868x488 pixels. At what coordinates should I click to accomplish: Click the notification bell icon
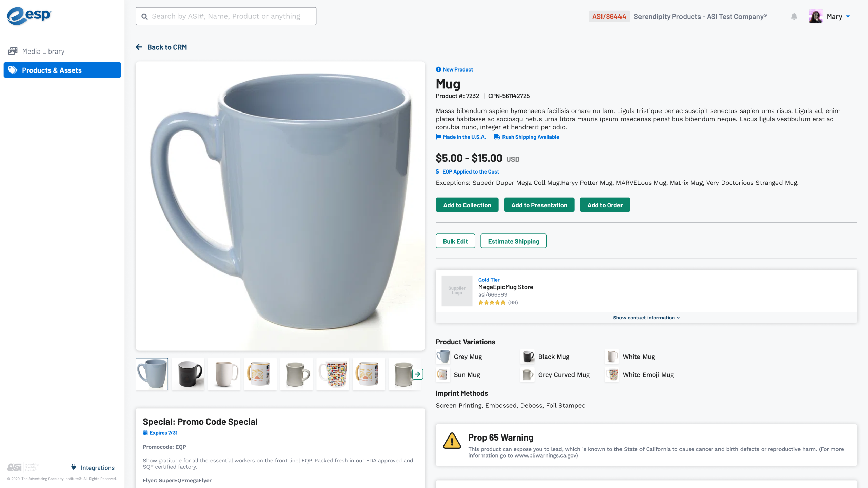[794, 16]
